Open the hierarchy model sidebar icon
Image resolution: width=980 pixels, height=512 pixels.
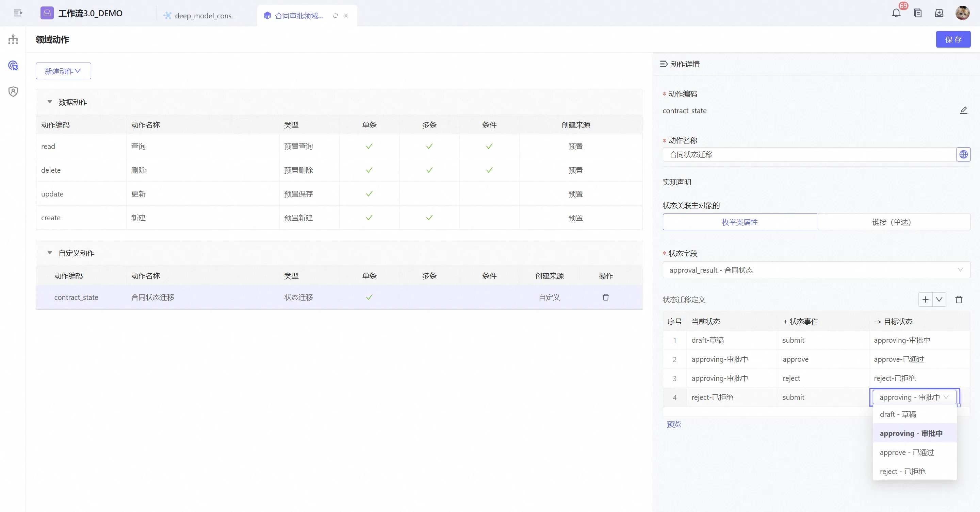click(13, 39)
